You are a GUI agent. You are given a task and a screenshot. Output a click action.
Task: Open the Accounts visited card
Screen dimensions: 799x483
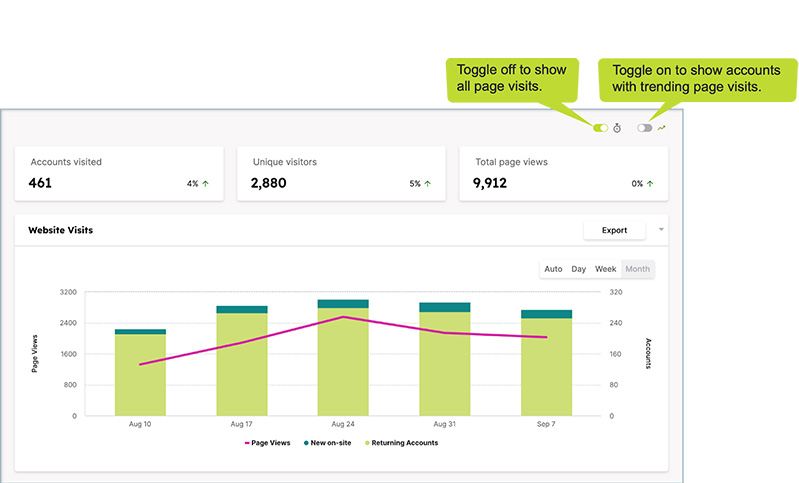[x=119, y=173]
